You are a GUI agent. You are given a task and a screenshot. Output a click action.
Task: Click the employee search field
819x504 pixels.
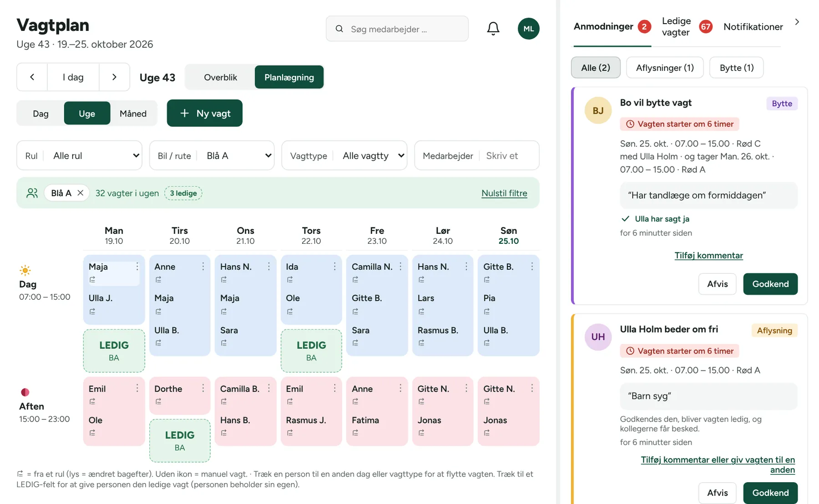[x=397, y=29]
